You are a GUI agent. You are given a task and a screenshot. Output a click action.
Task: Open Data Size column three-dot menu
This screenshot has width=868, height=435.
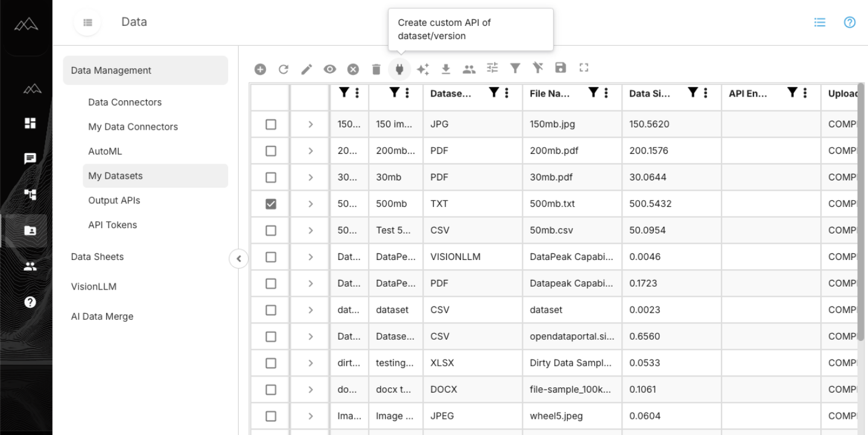point(706,92)
